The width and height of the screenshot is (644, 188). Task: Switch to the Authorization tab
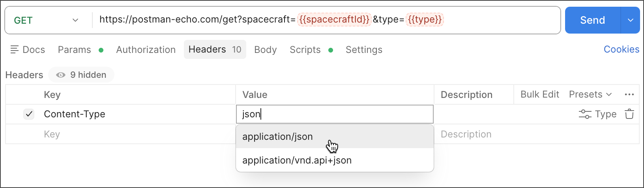click(x=146, y=50)
